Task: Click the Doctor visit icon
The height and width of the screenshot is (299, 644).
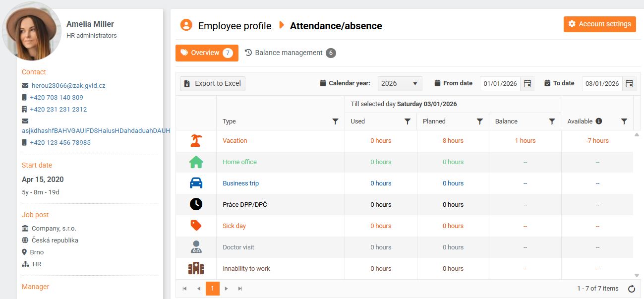Action: click(196, 247)
